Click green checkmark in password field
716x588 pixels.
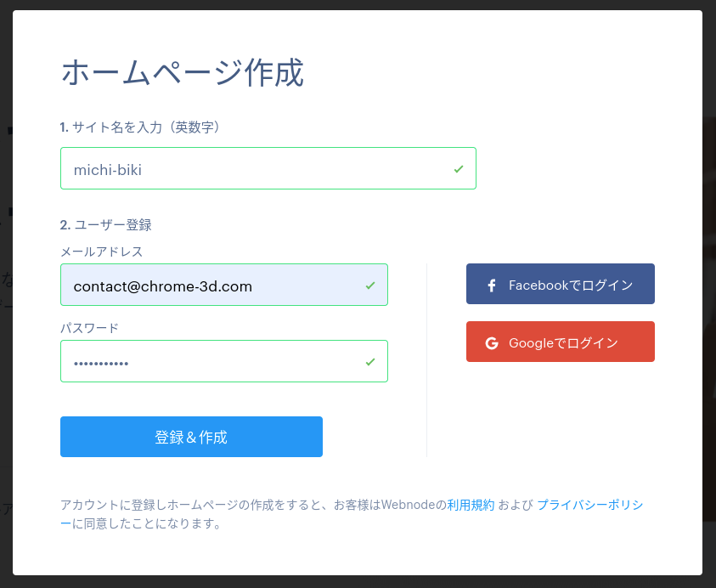pyautogui.click(x=370, y=362)
